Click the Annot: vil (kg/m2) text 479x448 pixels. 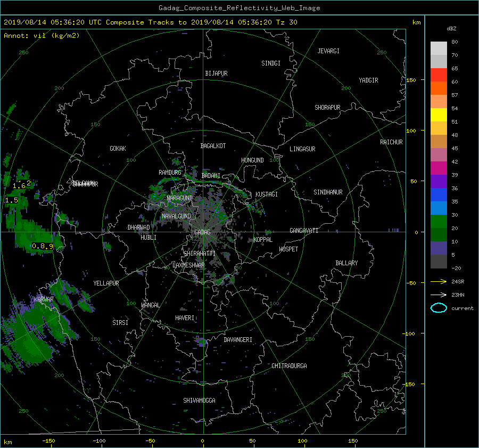42,36
